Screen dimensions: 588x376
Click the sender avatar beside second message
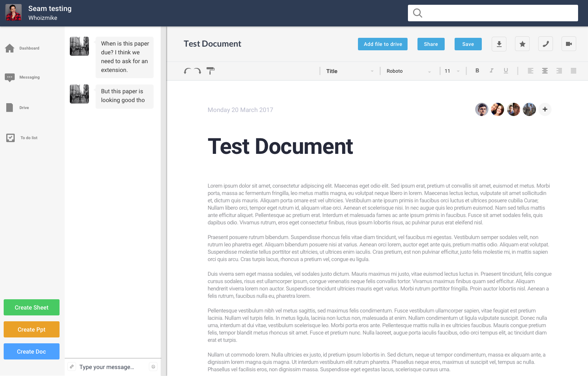79,94
